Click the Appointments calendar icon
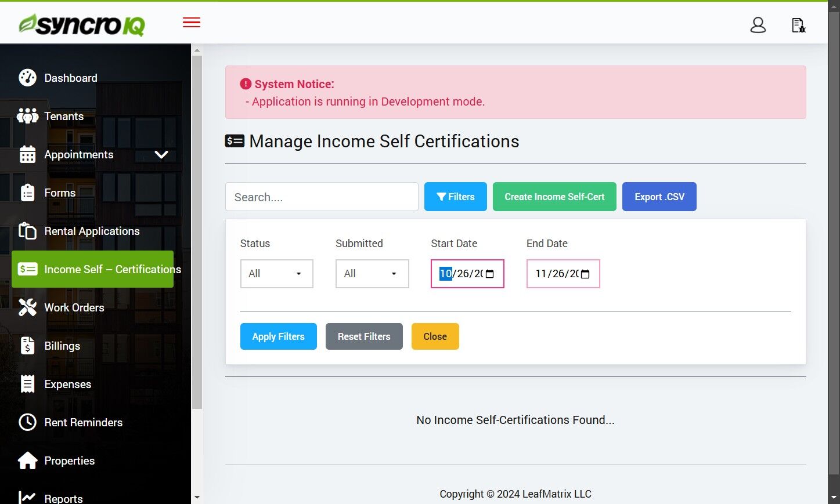 (27, 154)
